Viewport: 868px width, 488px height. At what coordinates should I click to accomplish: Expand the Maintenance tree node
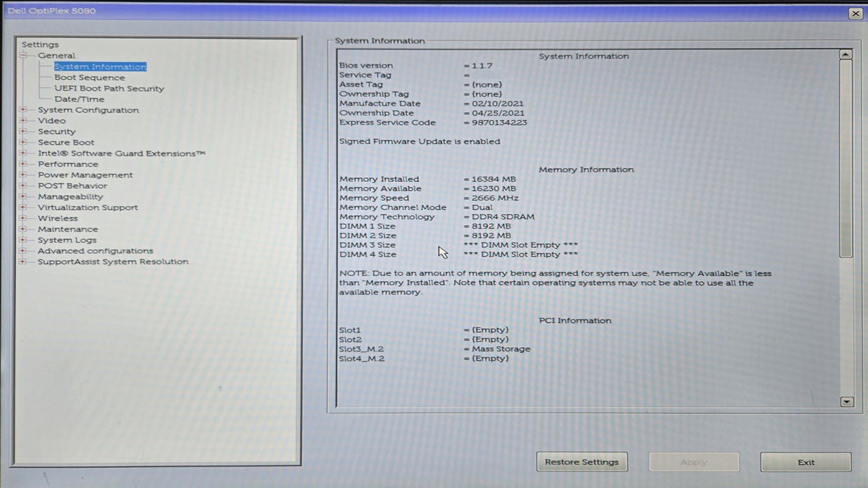coord(23,229)
